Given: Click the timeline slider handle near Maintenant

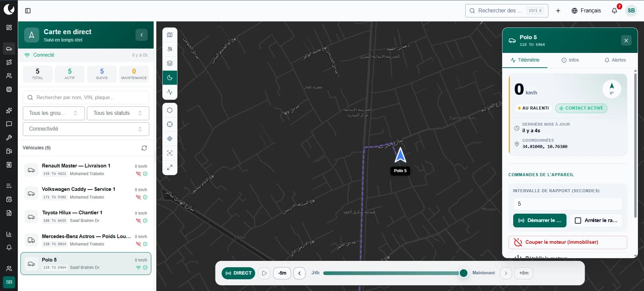Looking at the screenshot, I should [464, 273].
